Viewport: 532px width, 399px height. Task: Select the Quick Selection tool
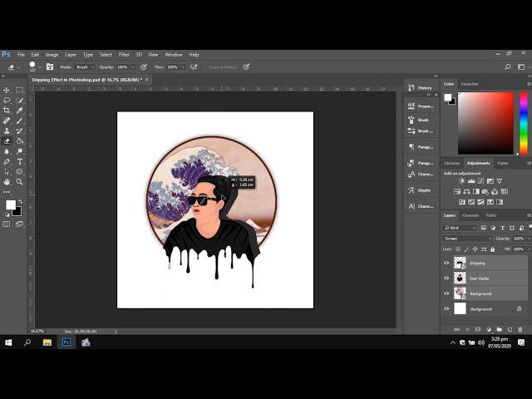(x=19, y=101)
